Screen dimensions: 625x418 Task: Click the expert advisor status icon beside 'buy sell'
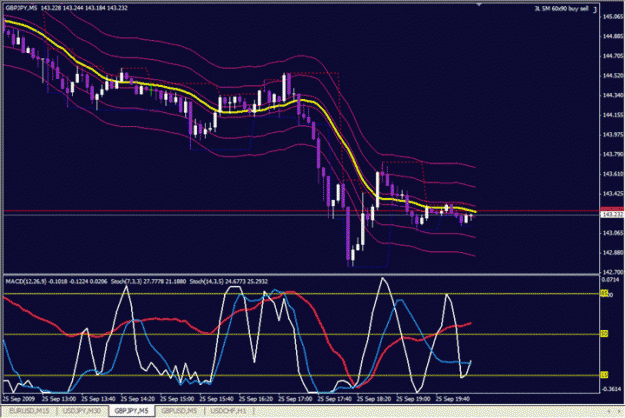point(595,9)
